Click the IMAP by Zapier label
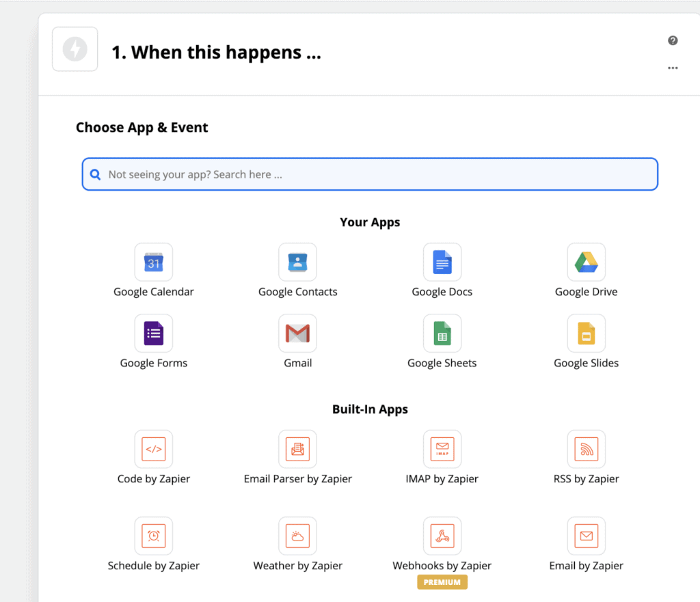The width and height of the screenshot is (700, 602). 442,479
